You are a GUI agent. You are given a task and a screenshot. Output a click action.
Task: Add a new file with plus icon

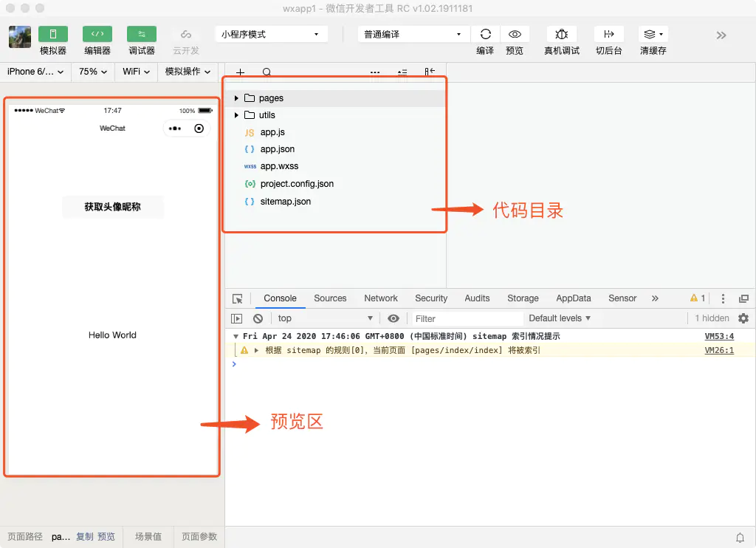(x=240, y=72)
